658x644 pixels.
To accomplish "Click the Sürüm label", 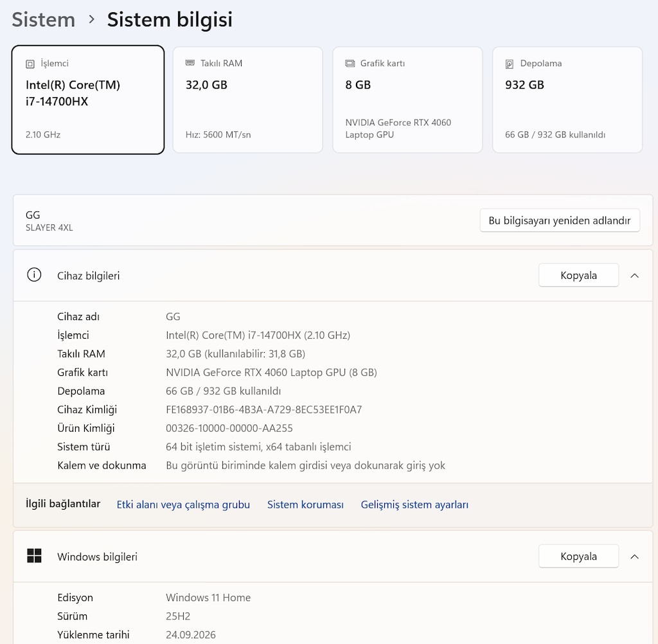I will point(72,616).
